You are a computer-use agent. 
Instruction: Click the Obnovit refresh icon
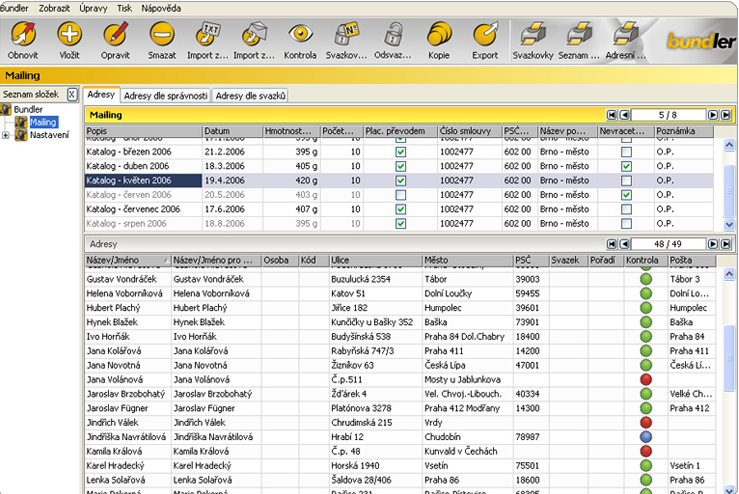coord(23,34)
